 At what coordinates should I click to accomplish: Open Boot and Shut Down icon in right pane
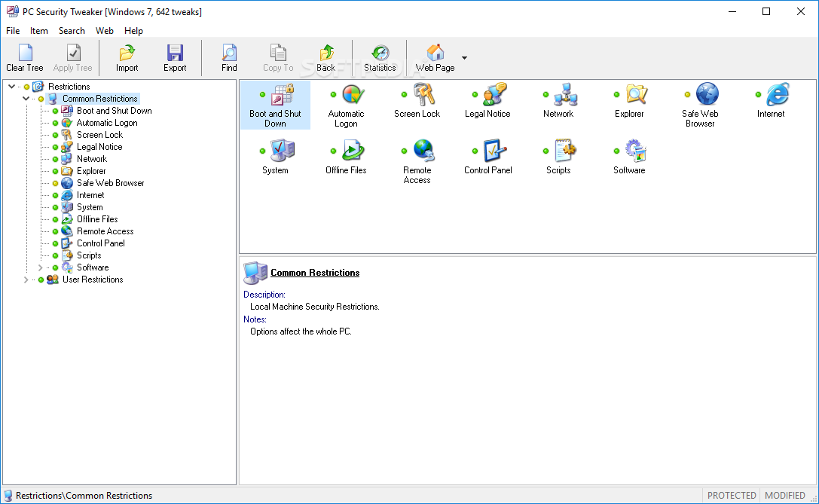click(x=283, y=94)
